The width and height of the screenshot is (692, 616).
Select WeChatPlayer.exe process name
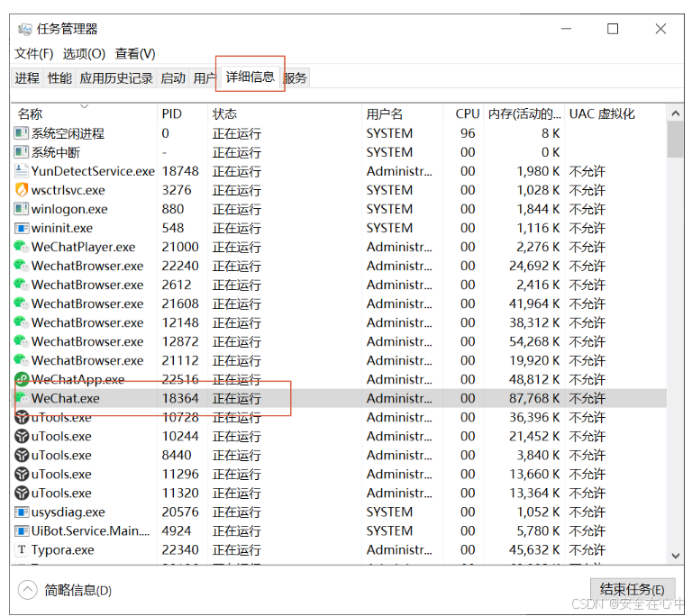pos(83,247)
